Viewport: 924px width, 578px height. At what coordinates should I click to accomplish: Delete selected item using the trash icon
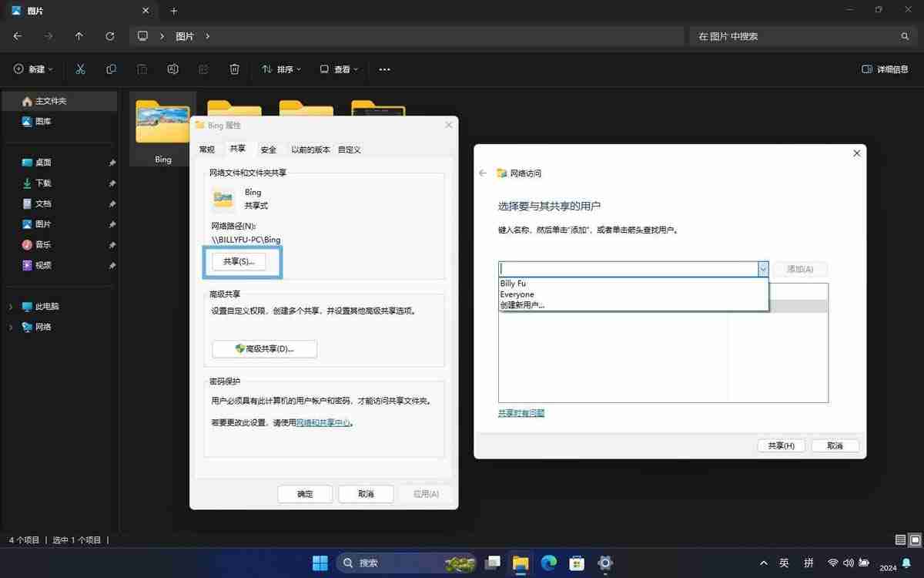pyautogui.click(x=234, y=69)
